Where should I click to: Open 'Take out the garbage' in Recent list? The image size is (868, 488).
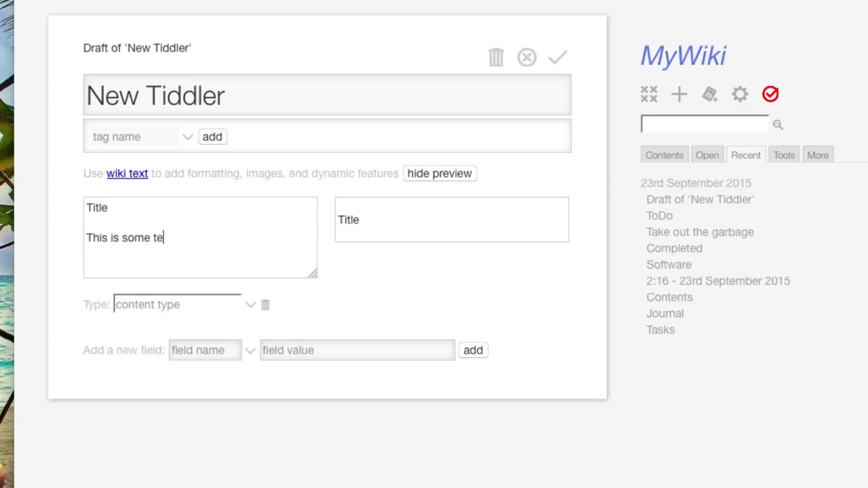click(700, 232)
